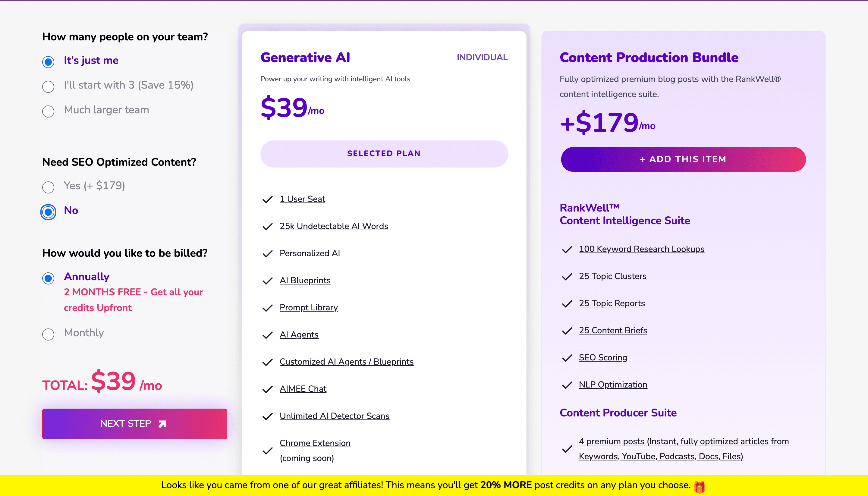The height and width of the screenshot is (496, 868).
Task: Click the gift icon in the affiliate banner
Action: (700, 486)
